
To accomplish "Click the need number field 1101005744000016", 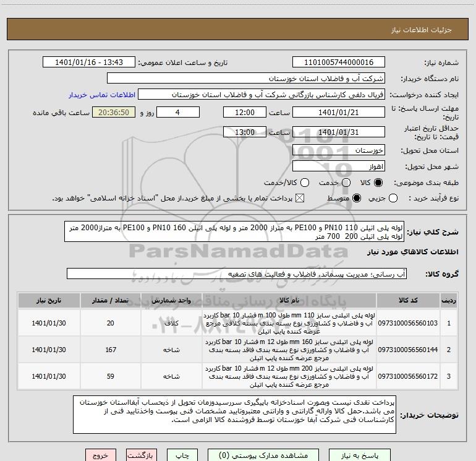I will tap(339, 62).
